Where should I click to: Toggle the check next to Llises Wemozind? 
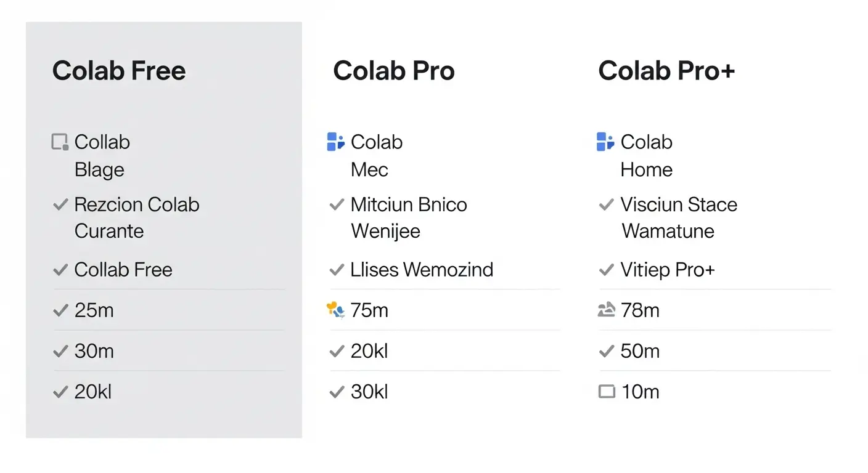(x=337, y=270)
